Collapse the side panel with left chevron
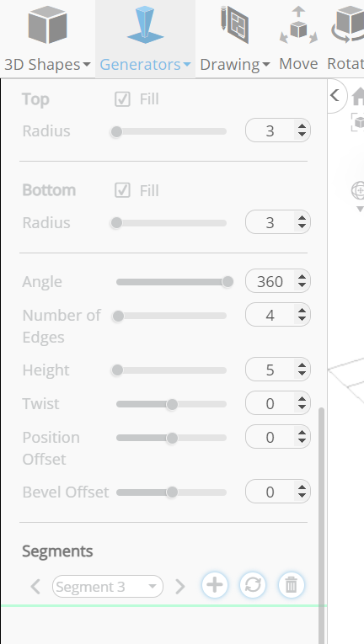 [335, 95]
